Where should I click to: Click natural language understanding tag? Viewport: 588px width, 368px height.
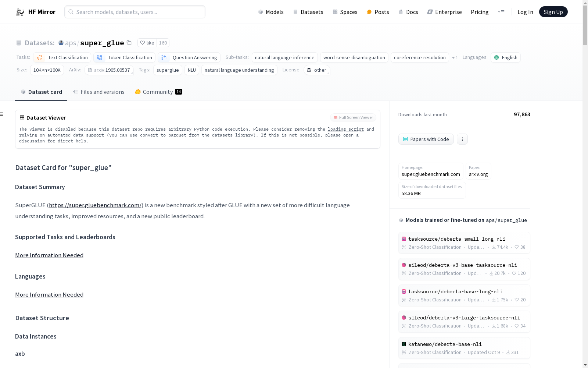(239, 70)
